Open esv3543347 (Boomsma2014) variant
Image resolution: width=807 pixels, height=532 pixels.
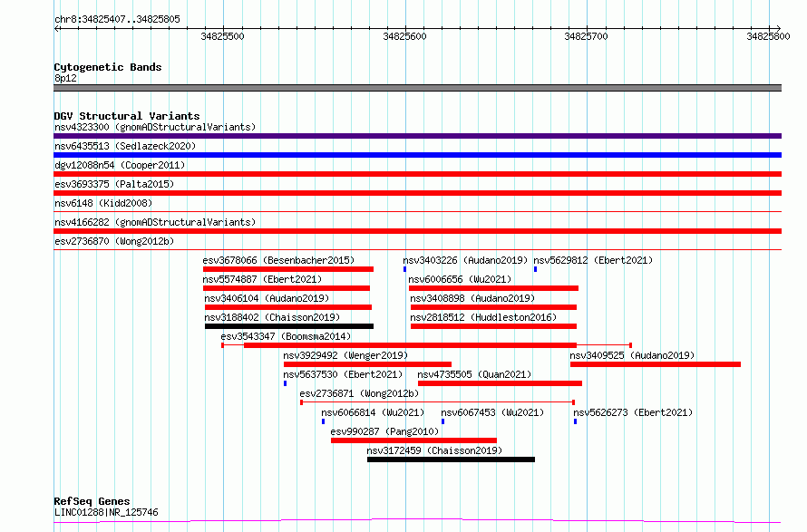[286, 336]
